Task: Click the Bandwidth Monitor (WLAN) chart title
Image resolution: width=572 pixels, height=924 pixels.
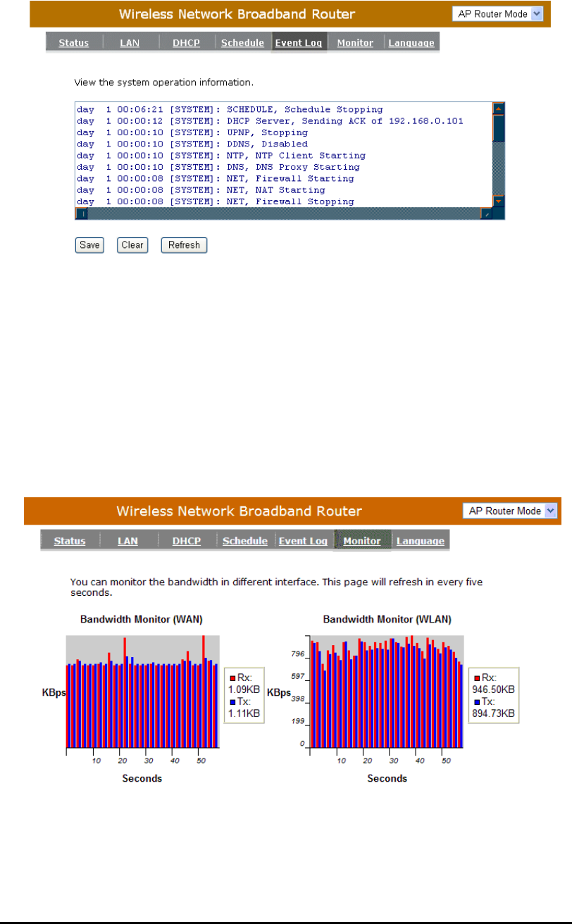Action: pyautogui.click(x=387, y=620)
